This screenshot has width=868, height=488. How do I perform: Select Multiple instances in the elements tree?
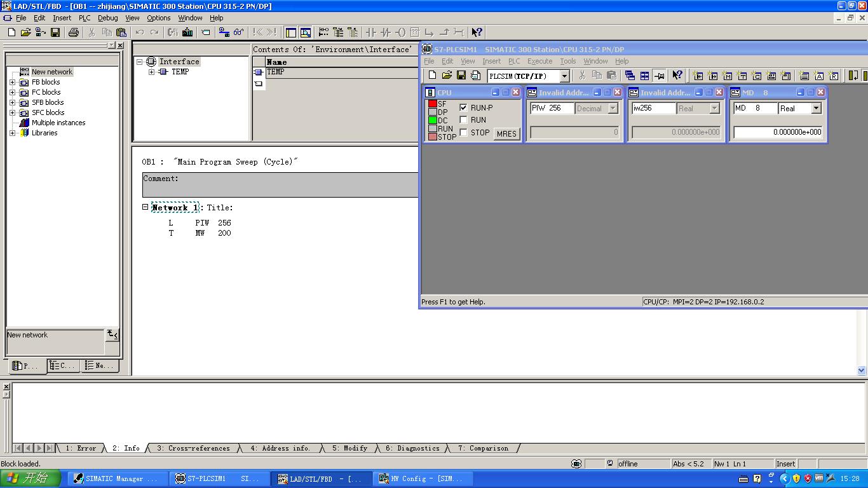(x=58, y=123)
